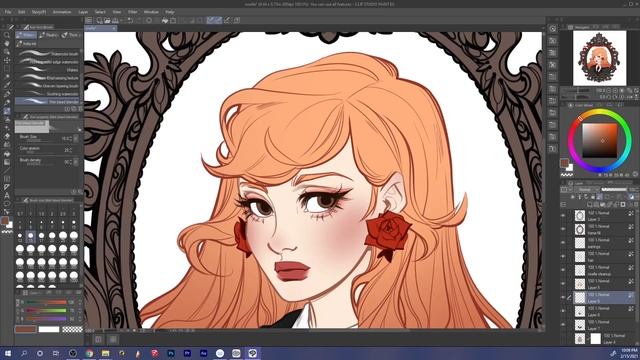Toggle Snap to special ruler in command bar

tap(219, 20)
